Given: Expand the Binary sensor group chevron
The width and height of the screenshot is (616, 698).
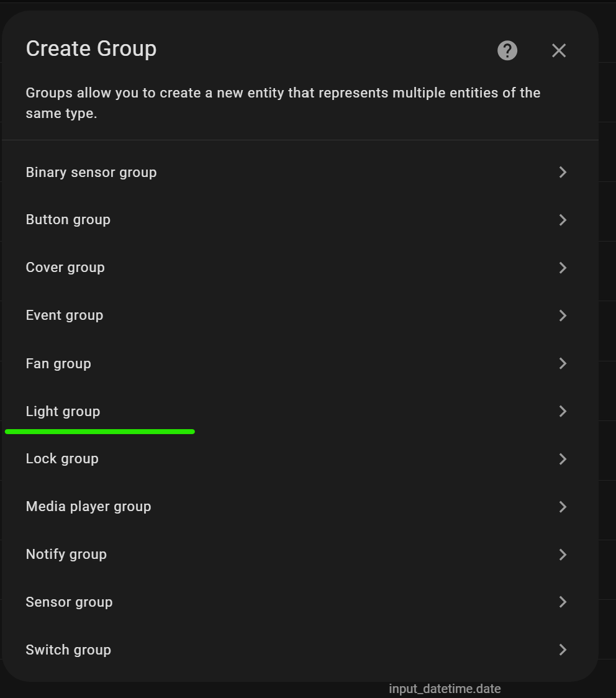Looking at the screenshot, I should click(563, 172).
